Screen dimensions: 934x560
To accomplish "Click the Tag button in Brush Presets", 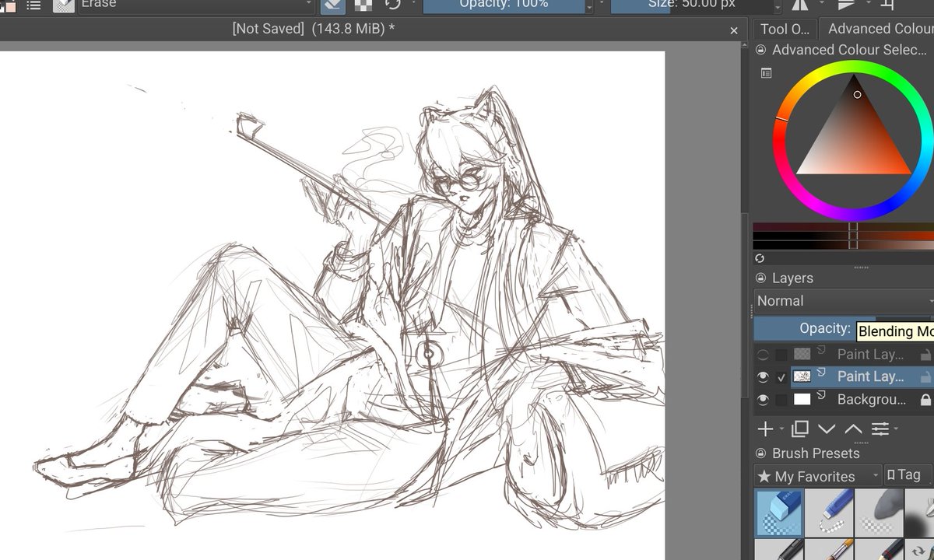I will pos(907,474).
